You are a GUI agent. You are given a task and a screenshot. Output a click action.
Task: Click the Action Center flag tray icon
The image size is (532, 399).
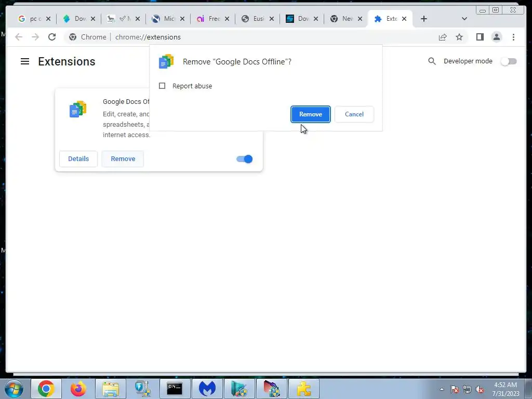(454, 390)
